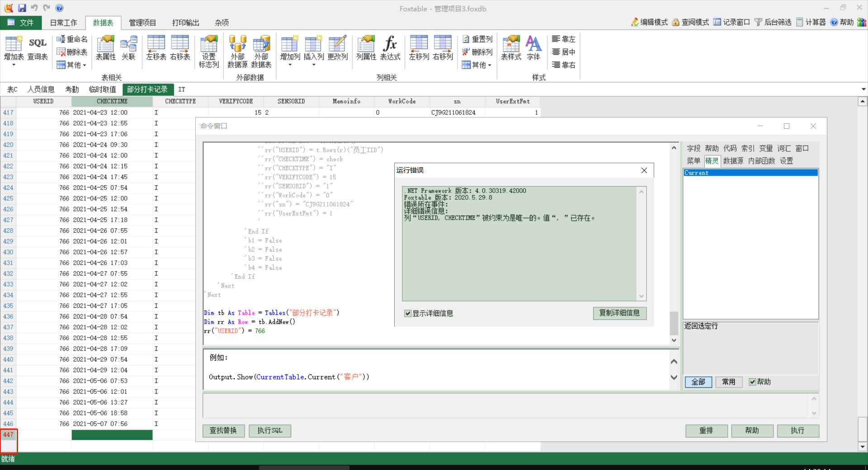Click the 复制详细信息 button
The image size is (868, 470).
pyautogui.click(x=619, y=313)
